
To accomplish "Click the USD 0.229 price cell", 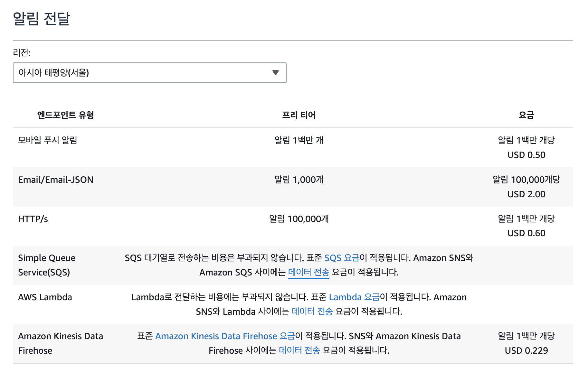I will (526, 350).
